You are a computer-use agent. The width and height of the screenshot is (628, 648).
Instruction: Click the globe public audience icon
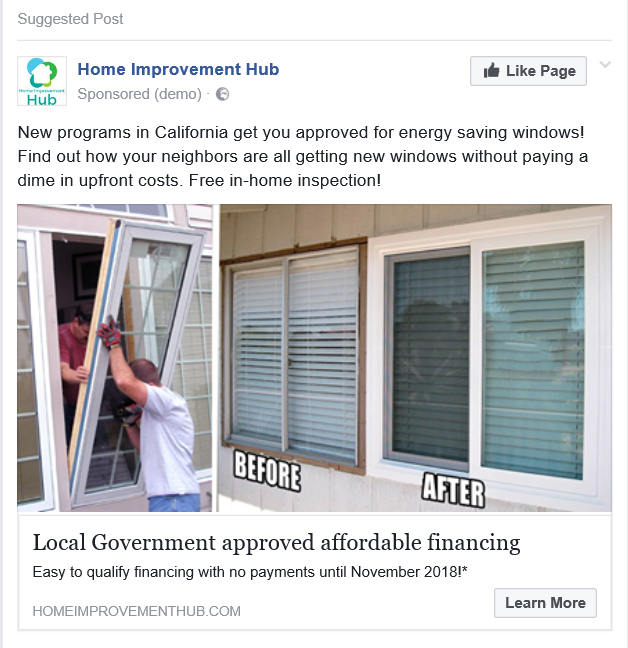tap(222, 94)
